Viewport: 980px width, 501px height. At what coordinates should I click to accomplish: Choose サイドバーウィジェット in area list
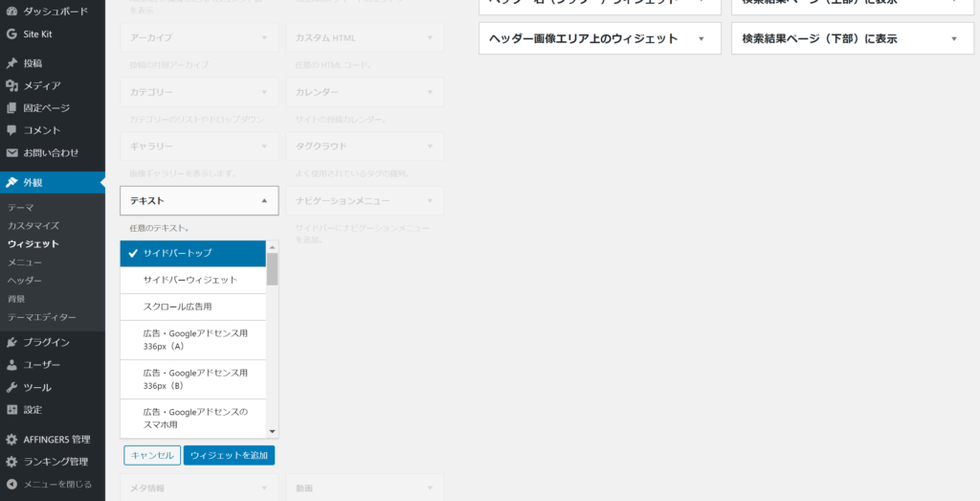(x=192, y=280)
